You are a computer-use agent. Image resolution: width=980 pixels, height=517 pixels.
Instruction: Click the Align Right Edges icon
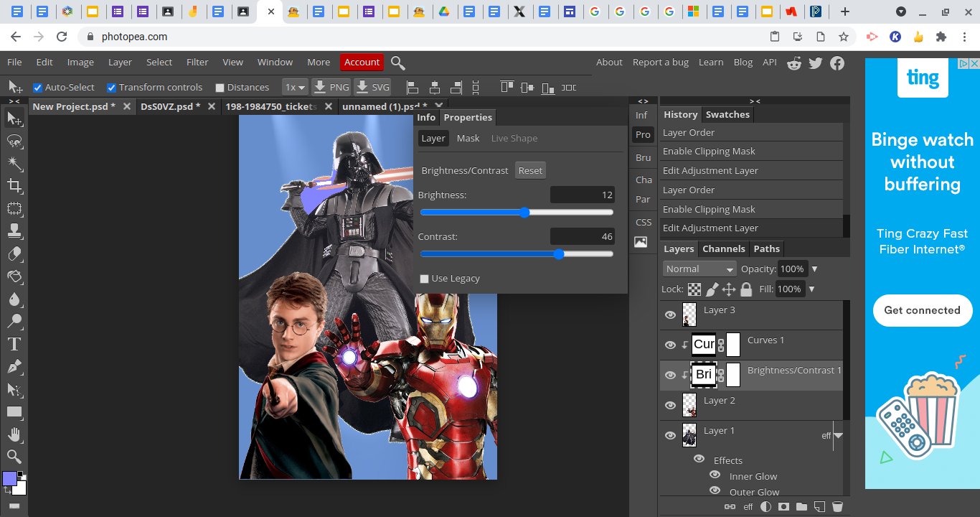[456, 88]
